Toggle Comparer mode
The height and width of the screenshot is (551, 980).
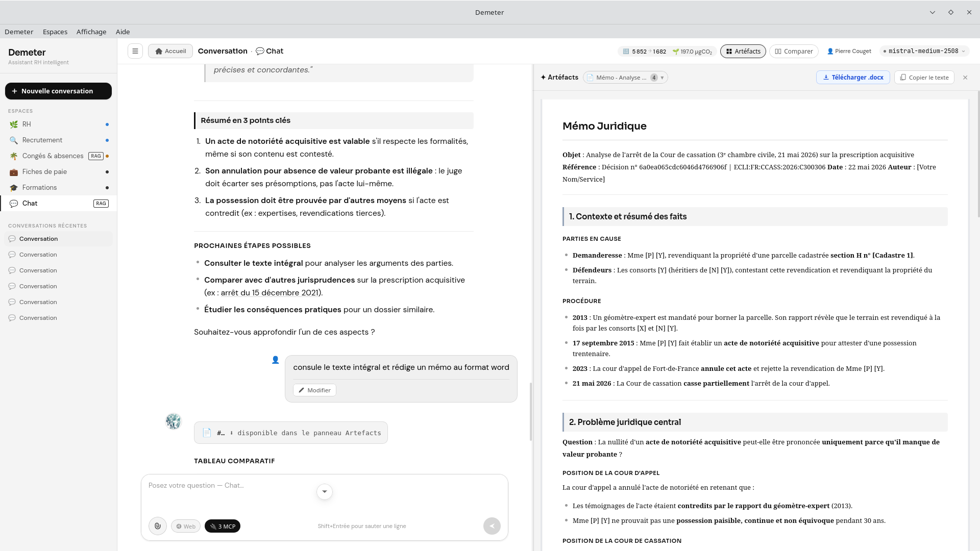click(794, 52)
